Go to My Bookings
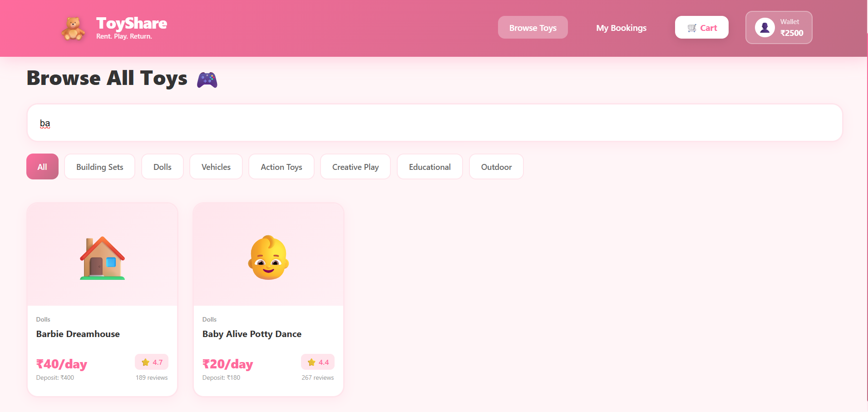The width and height of the screenshot is (868, 412). coord(621,28)
